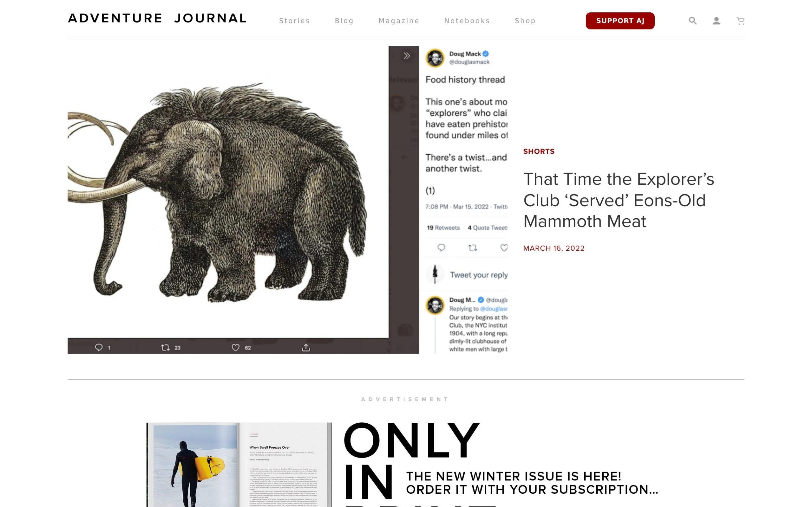Click the reply bubble icon showing 1
812x507 pixels.
(99, 347)
